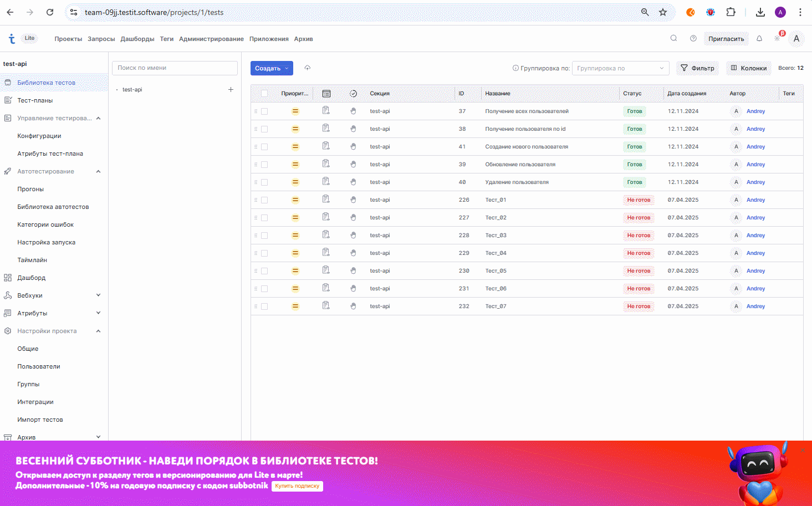Open the help question mark icon
This screenshot has height=506, width=812.
693,39
